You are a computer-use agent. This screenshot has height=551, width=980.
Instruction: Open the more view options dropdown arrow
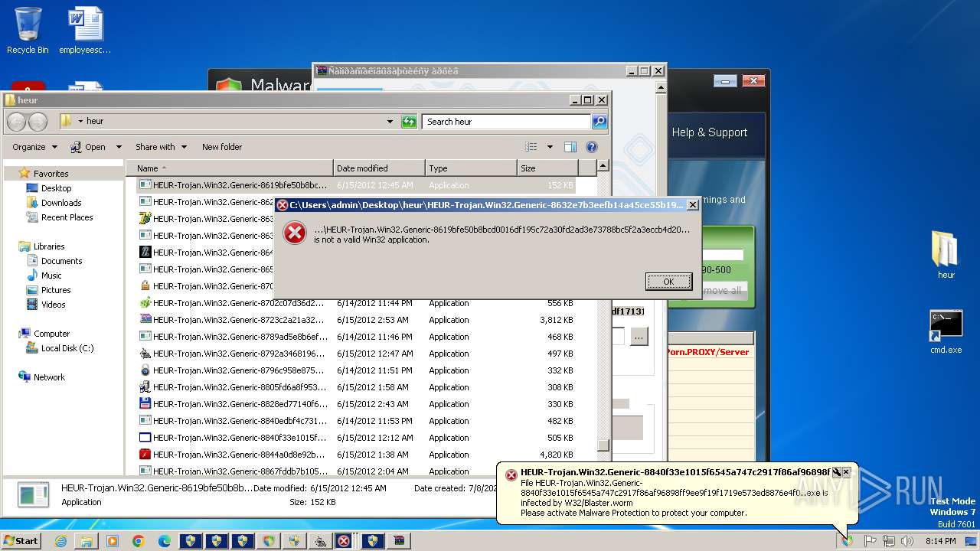point(550,147)
